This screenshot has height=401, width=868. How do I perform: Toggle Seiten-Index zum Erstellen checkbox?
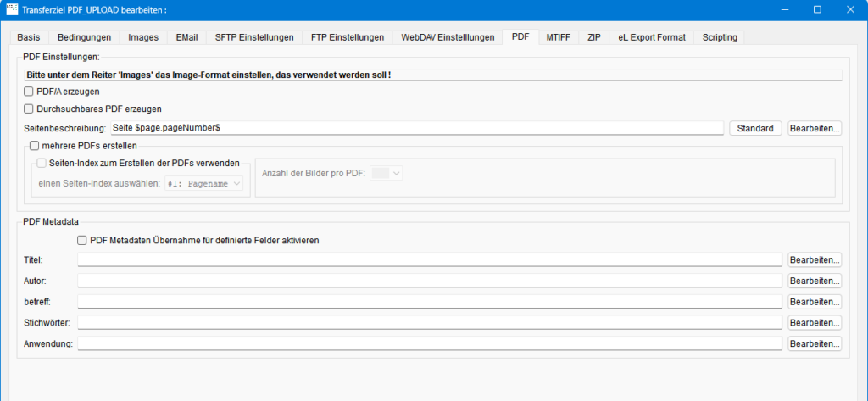42,163
